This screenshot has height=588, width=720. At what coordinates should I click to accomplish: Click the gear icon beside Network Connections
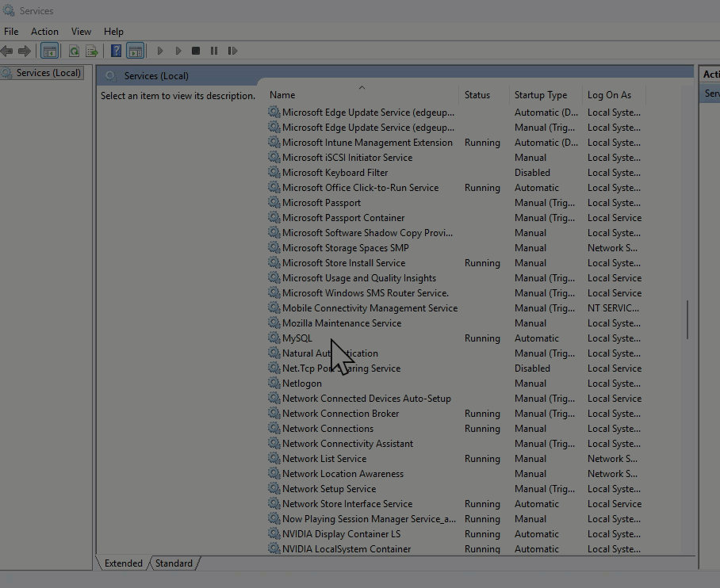274,428
